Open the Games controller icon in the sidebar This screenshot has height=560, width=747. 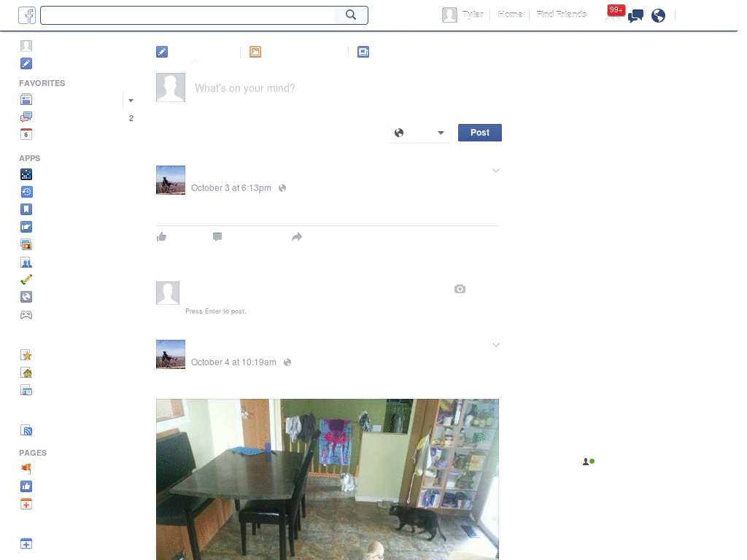point(26,314)
